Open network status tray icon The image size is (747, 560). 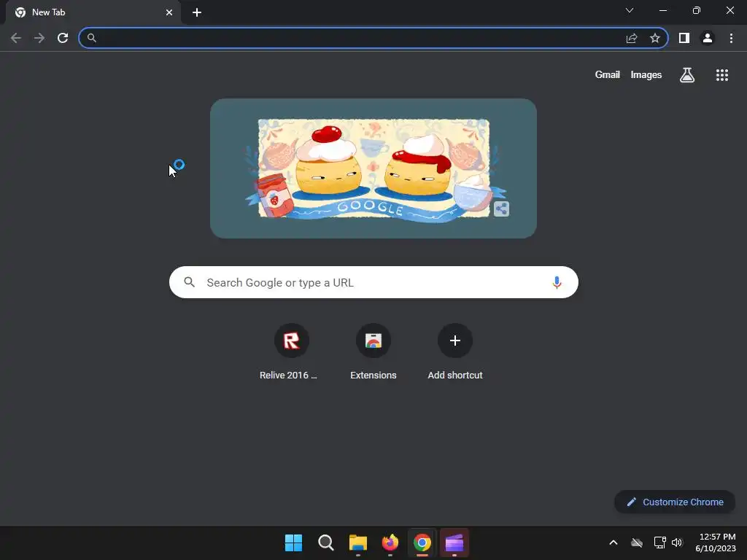pyautogui.click(x=659, y=542)
